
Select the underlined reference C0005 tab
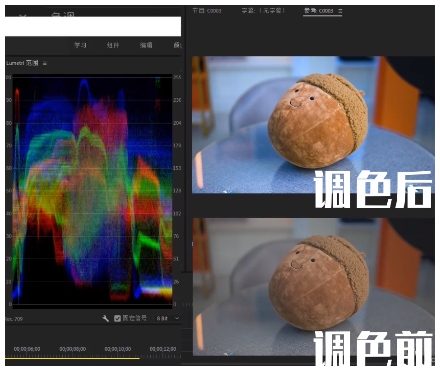(x=319, y=11)
